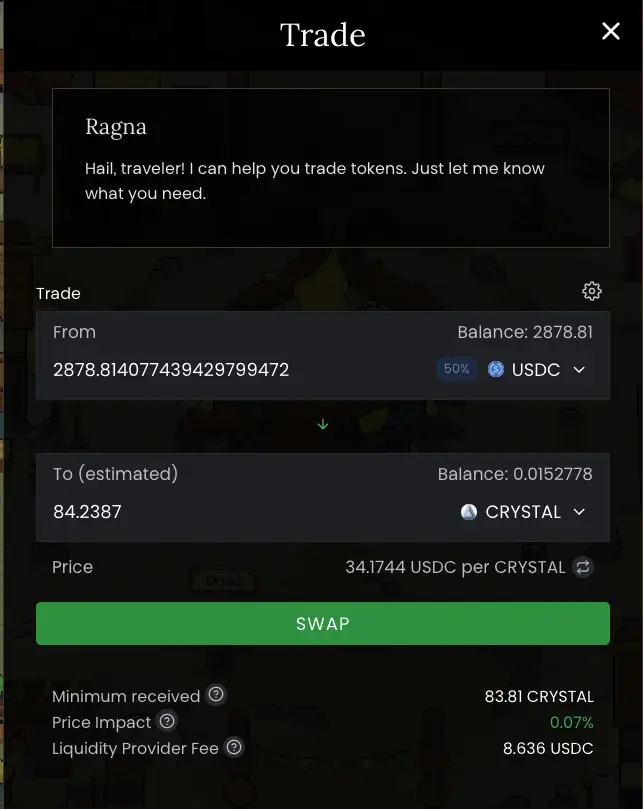The image size is (643, 809).
Task: Open the trade settings gear icon
Action: [x=592, y=291]
